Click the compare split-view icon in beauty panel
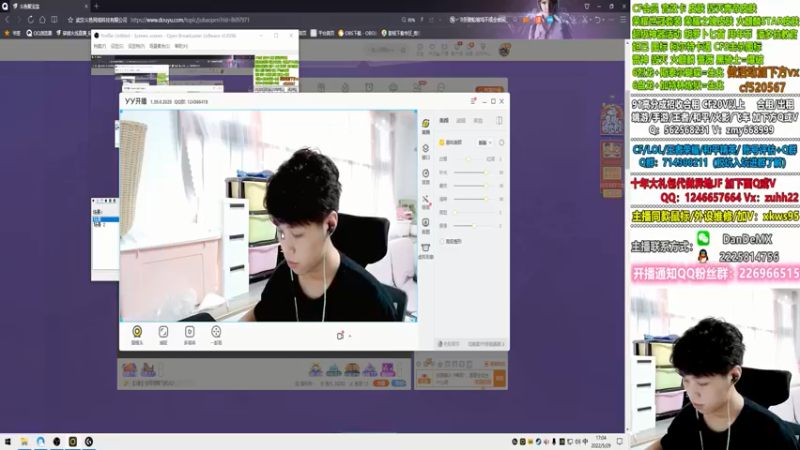Screen dimensions: 800x450 tap(499, 120)
